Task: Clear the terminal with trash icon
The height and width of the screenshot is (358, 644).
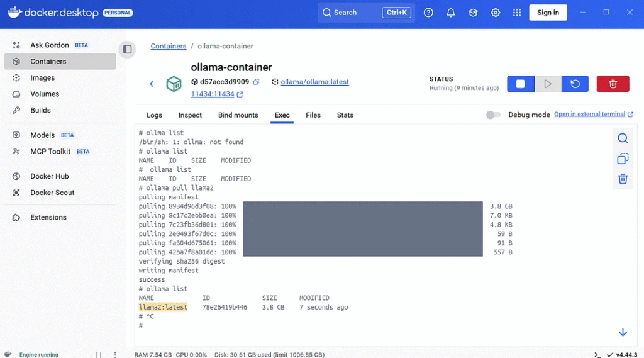Action: pyautogui.click(x=623, y=179)
